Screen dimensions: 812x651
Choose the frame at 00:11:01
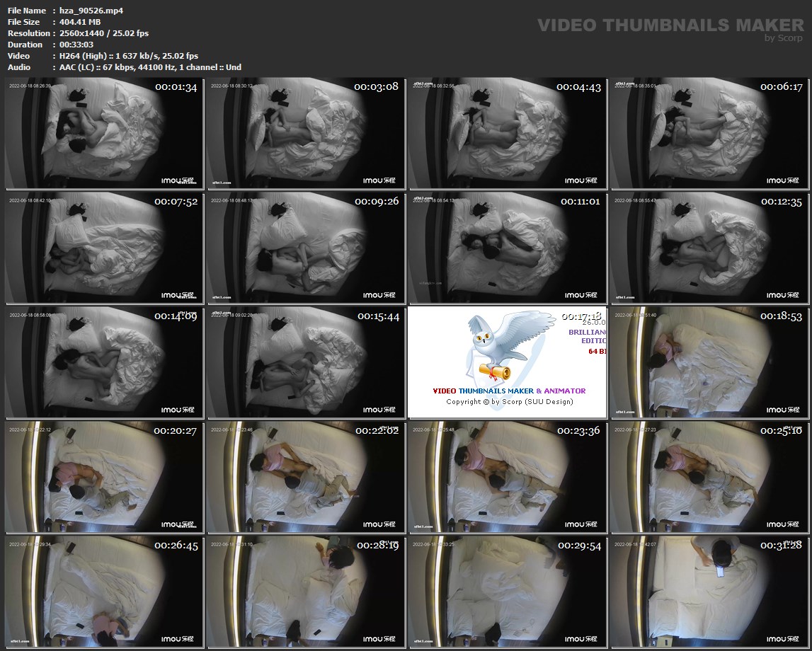(508, 248)
